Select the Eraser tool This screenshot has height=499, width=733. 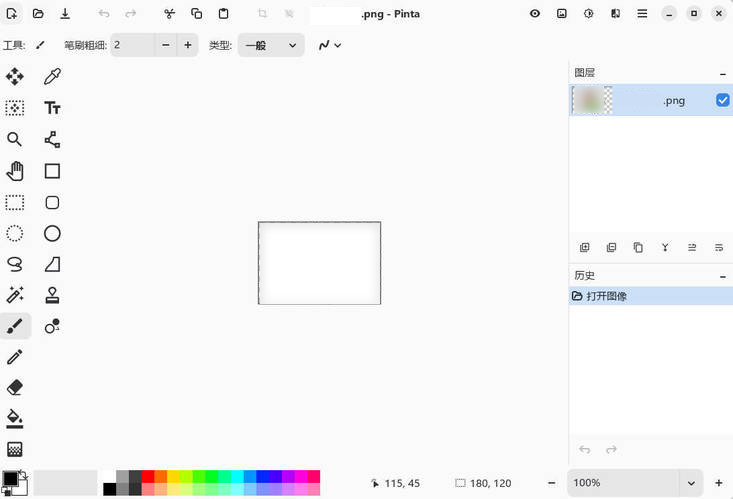(x=15, y=387)
